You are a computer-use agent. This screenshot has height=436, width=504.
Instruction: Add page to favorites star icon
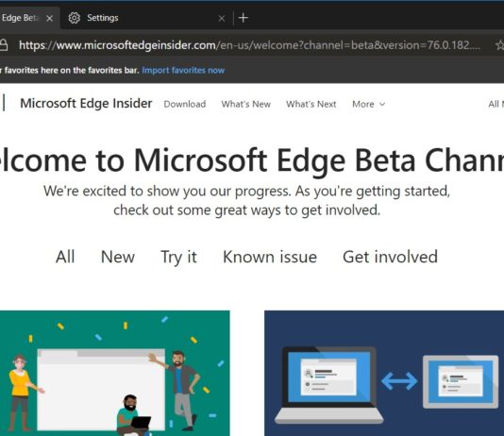click(500, 45)
